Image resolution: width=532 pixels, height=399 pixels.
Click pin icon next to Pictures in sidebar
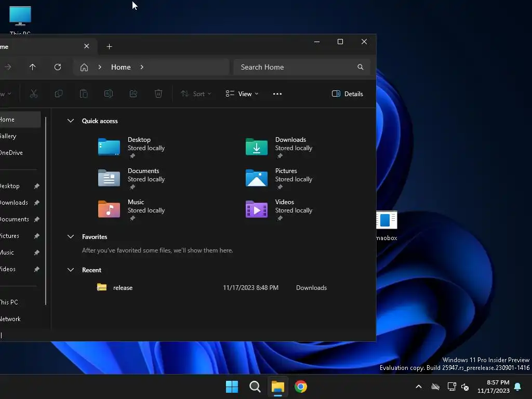tap(37, 236)
